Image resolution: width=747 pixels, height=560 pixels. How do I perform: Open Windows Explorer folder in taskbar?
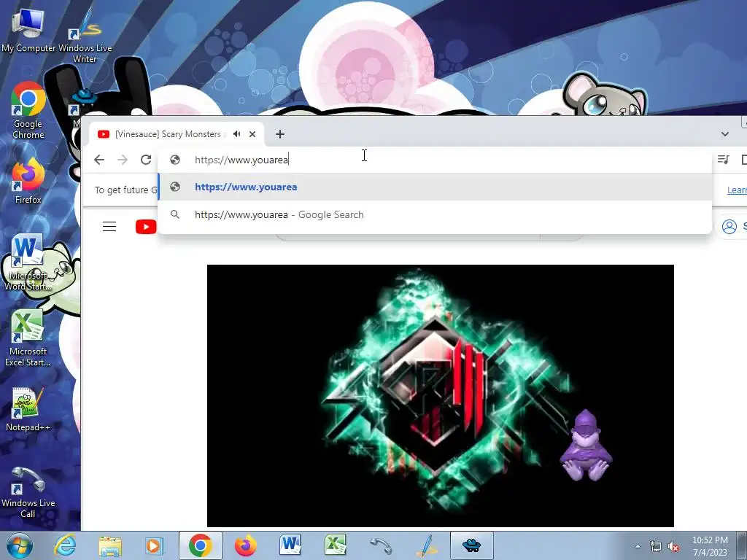point(110,545)
